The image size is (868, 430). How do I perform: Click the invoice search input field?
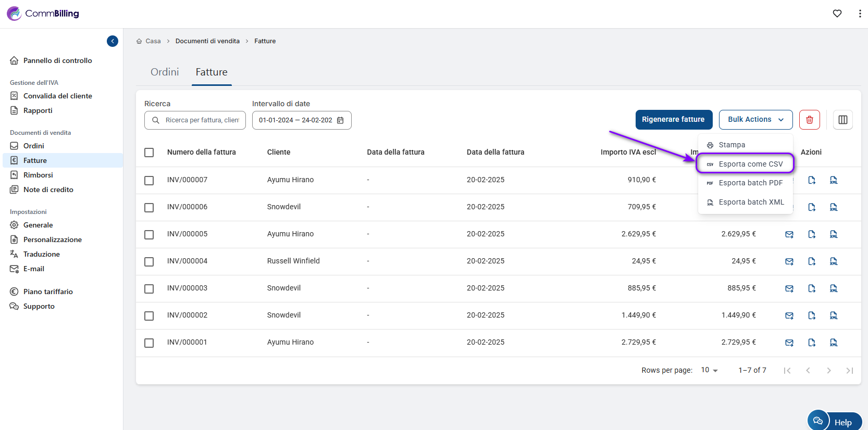click(x=202, y=120)
